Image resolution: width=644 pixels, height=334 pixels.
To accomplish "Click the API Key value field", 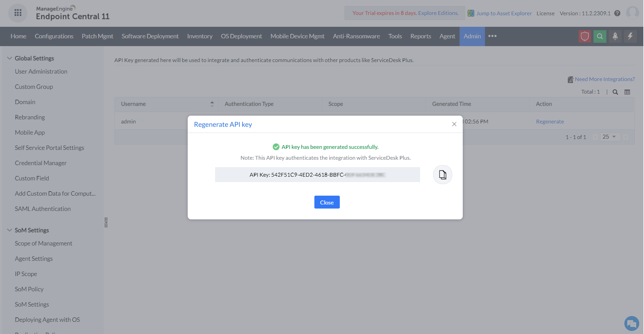I will pos(317,175).
